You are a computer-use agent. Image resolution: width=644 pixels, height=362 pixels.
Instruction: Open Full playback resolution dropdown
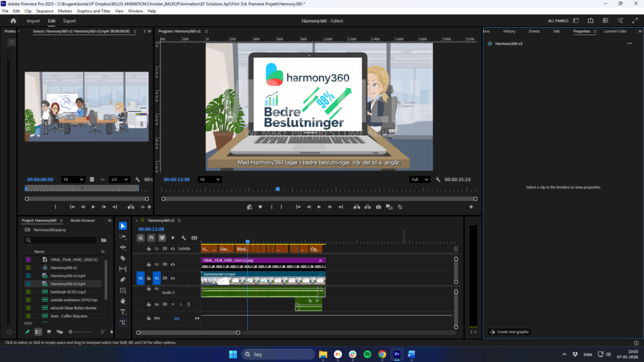419,179
